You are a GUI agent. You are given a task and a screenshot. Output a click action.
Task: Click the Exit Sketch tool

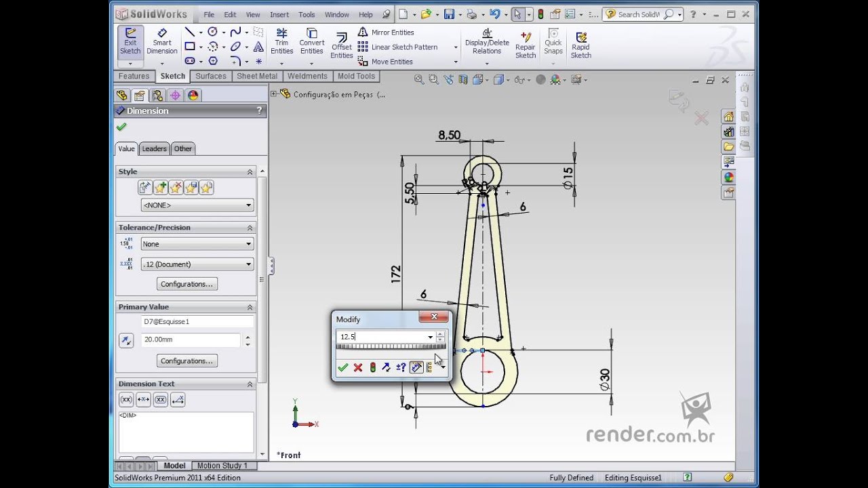tap(130, 42)
